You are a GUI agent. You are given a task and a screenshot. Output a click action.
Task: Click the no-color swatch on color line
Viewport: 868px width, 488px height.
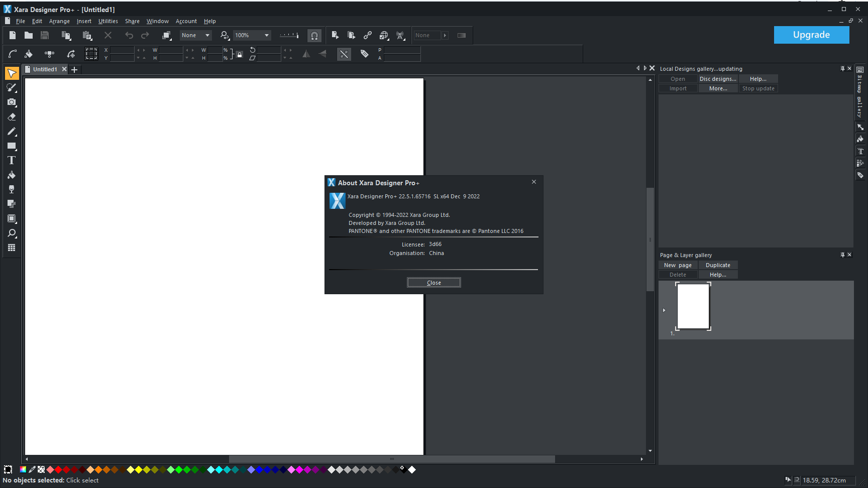coord(41,469)
